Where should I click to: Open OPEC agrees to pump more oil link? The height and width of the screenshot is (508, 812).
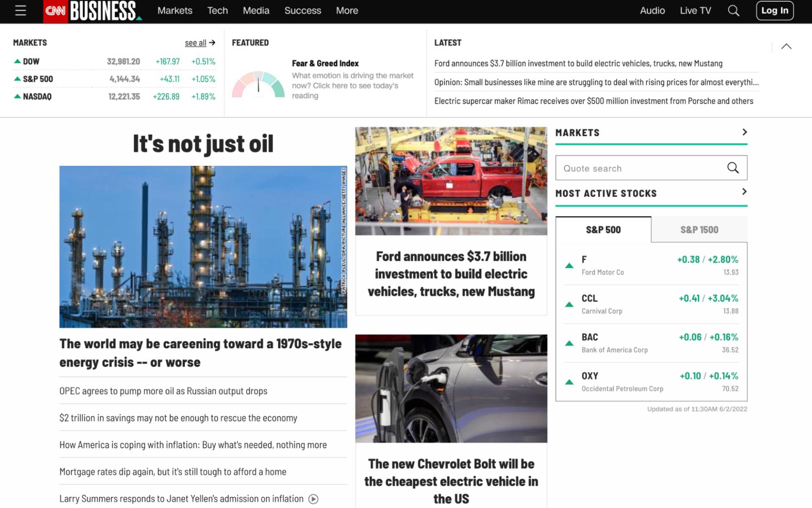163,391
